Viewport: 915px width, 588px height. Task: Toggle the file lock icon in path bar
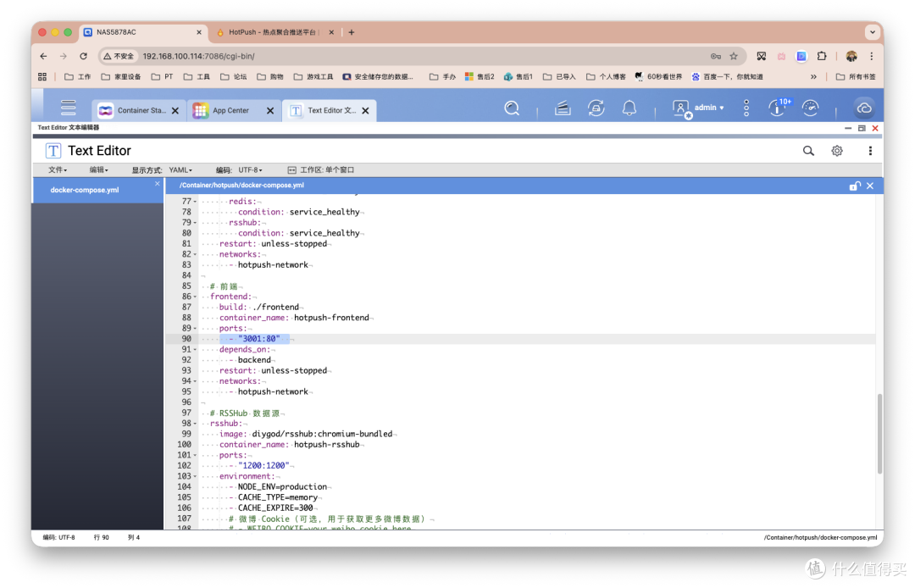coord(855,186)
